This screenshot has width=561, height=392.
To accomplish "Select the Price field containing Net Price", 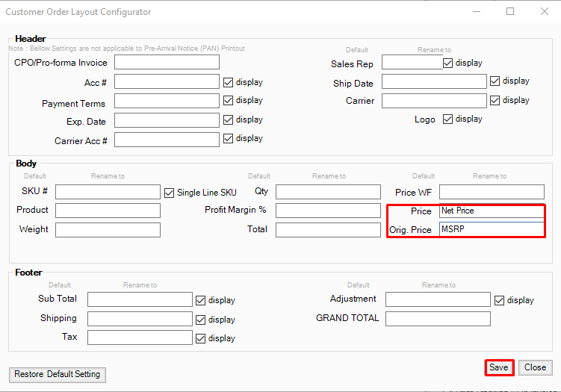I will (492, 211).
